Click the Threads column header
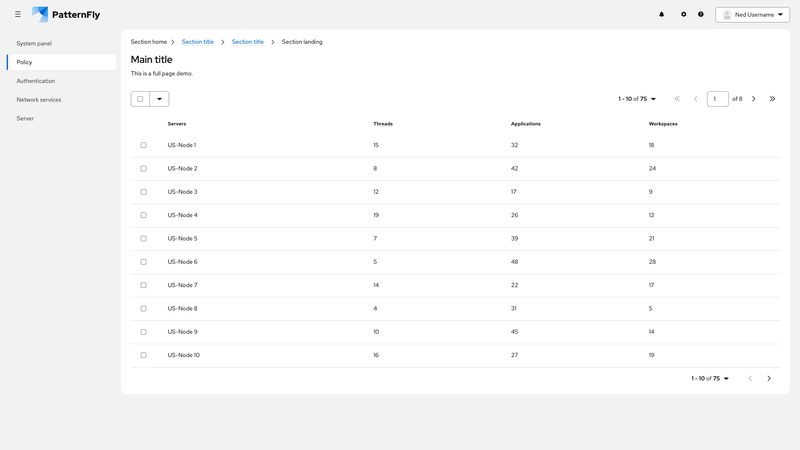The image size is (800, 450). pyautogui.click(x=383, y=124)
